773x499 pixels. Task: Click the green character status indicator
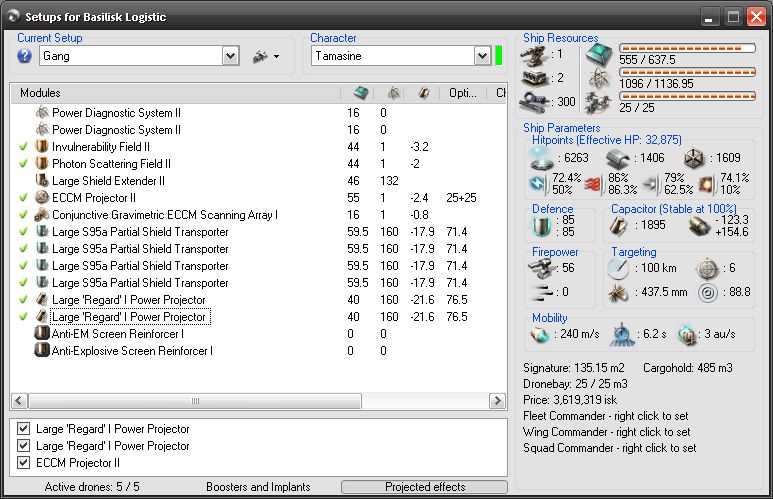(x=498, y=56)
